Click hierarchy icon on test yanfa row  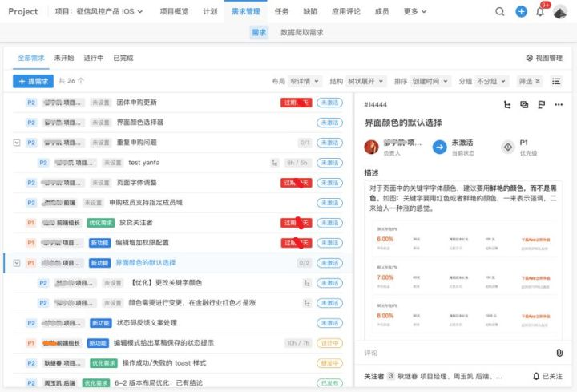275,163
